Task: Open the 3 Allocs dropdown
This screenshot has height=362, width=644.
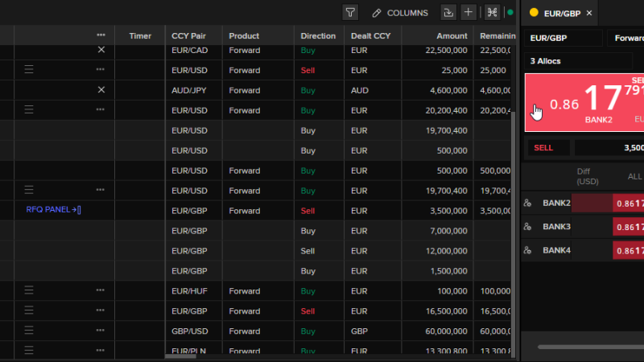Action: pos(563,61)
